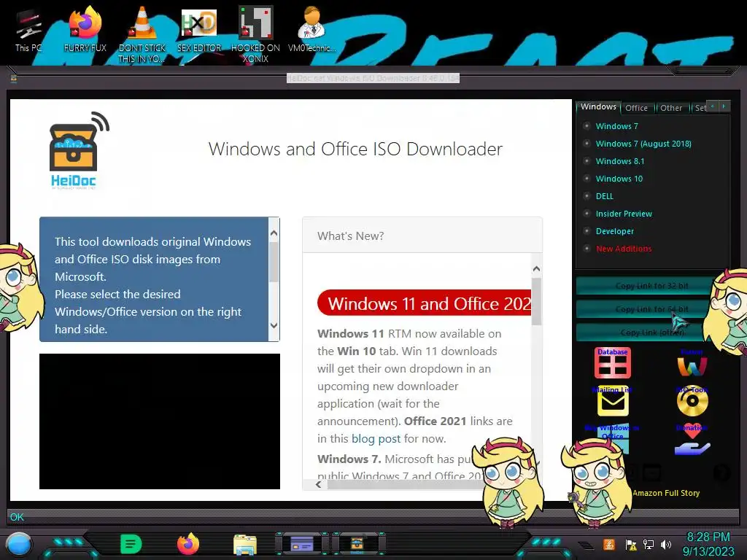Switch to the Windows tab
Viewport: 747px width, 560px height.
598,107
